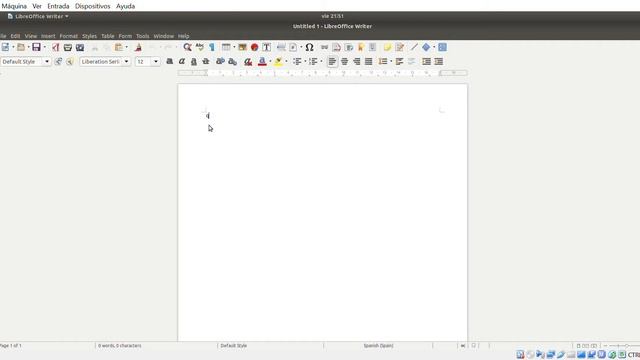Toggle Bold formatting

point(169,62)
